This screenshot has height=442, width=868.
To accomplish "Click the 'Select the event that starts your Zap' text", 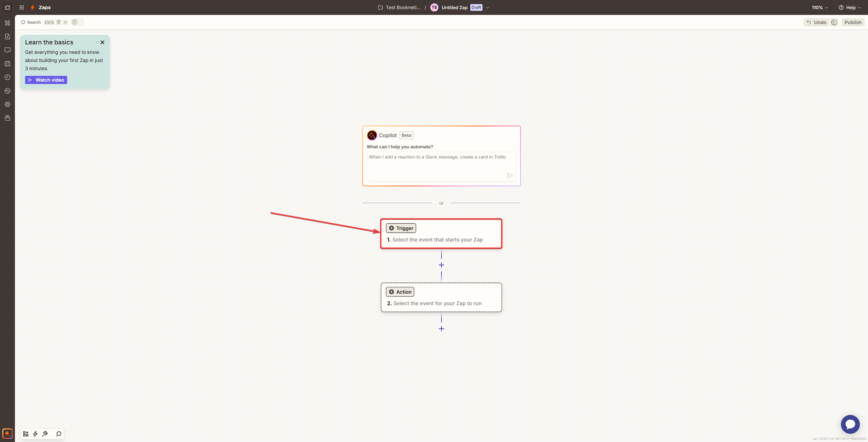I will [437, 239].
